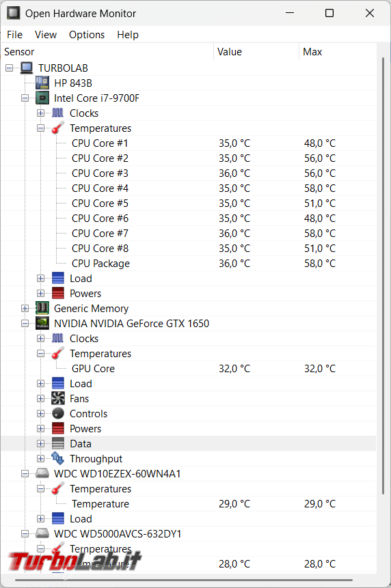391x588 pixels.
Task: Click the GPU Controls knob icon
Action: (58, 413)
